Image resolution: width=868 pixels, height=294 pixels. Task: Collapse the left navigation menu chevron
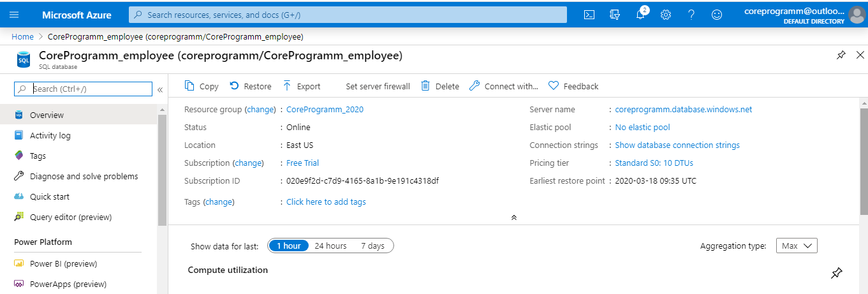[160, 89]
